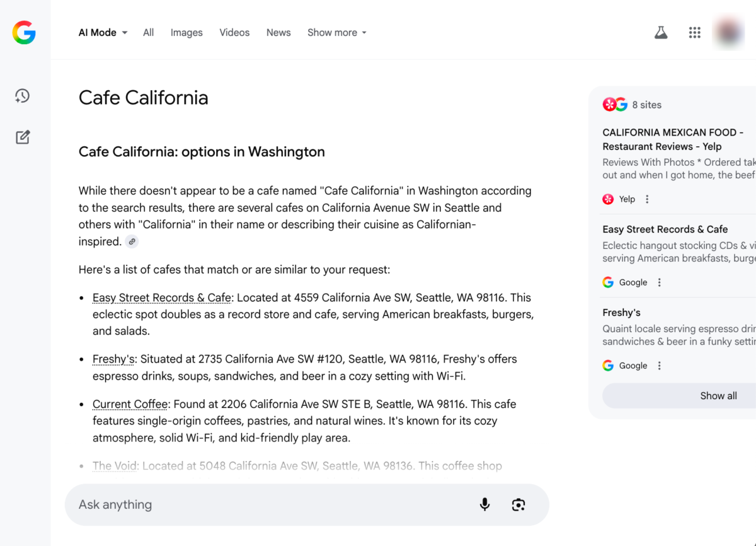
Task: Open AI Mode history icon in sidebar
Action: (23, 96)
